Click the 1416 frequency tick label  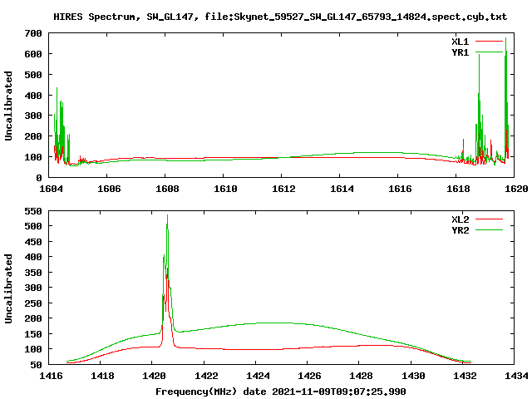coord(51,376)
